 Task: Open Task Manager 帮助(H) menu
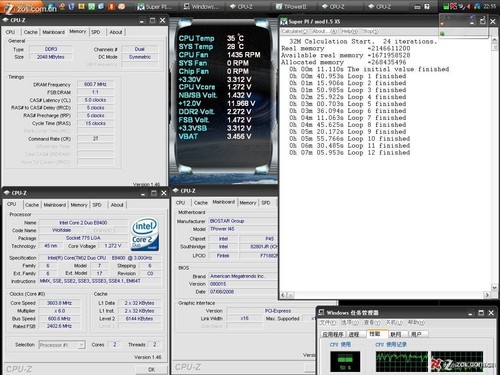click(x=416, y=322)
